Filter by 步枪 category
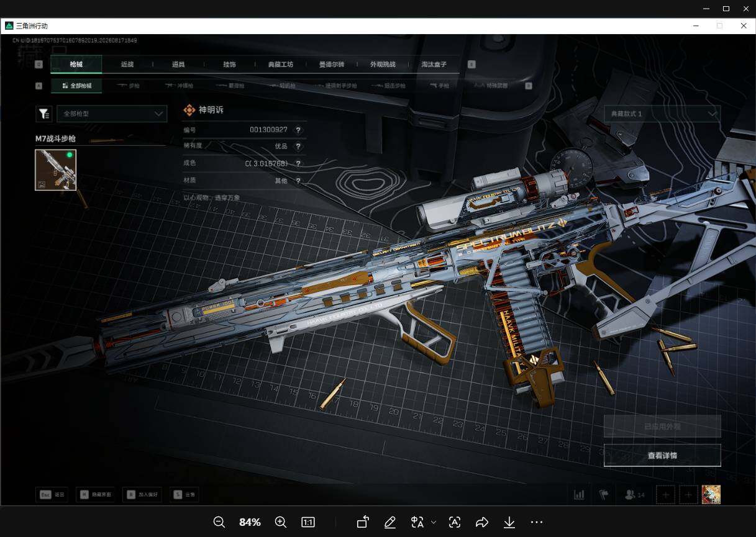The width and height of the screenshot is (756, 537). [129, 86]
